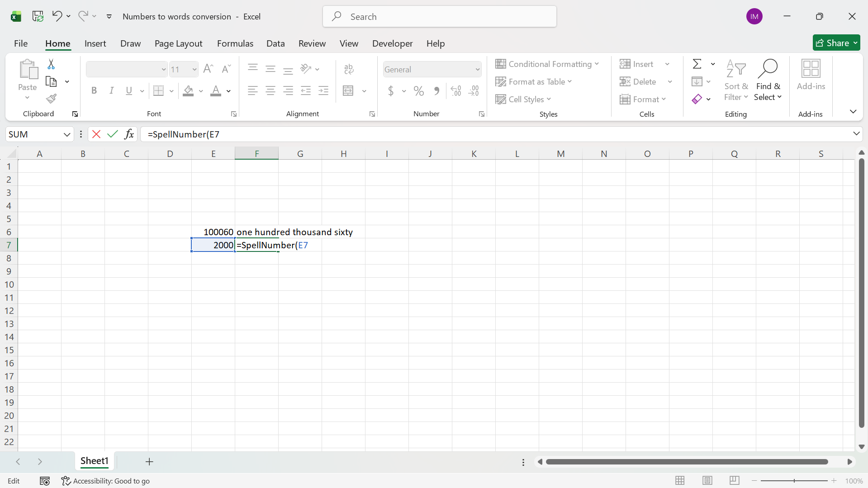868x488 pixels.
Task: Set Center horizontal alignment
Action: (x=270, y=91)
